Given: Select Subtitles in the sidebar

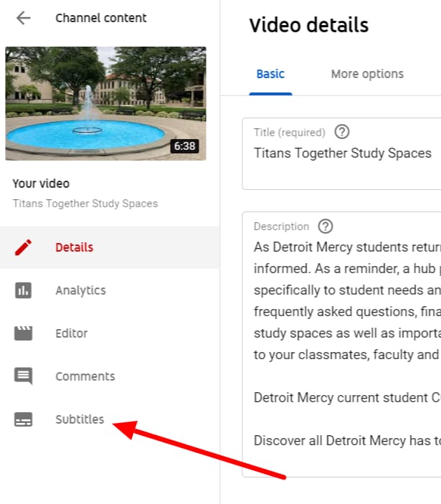Looking at the screenshot, I should coord(110,419).
